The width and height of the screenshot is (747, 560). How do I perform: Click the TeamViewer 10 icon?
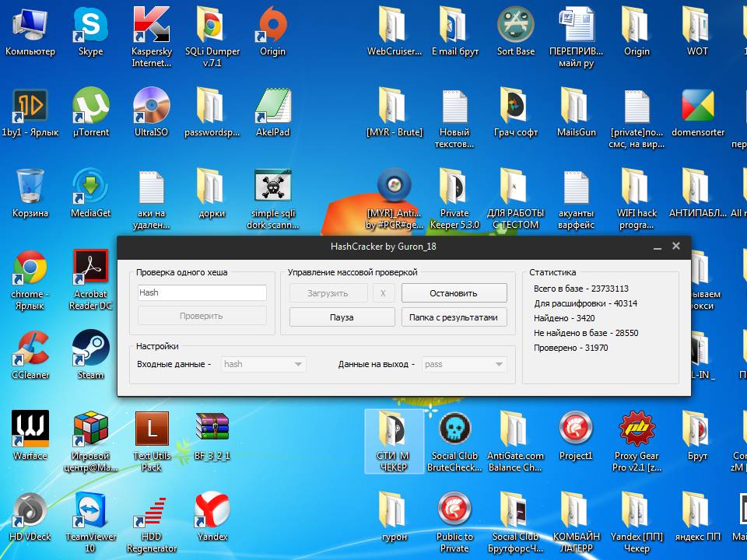coord(90,512)
